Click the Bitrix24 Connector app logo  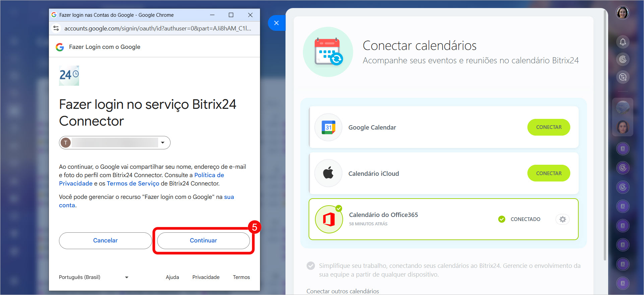pos(69,76)
